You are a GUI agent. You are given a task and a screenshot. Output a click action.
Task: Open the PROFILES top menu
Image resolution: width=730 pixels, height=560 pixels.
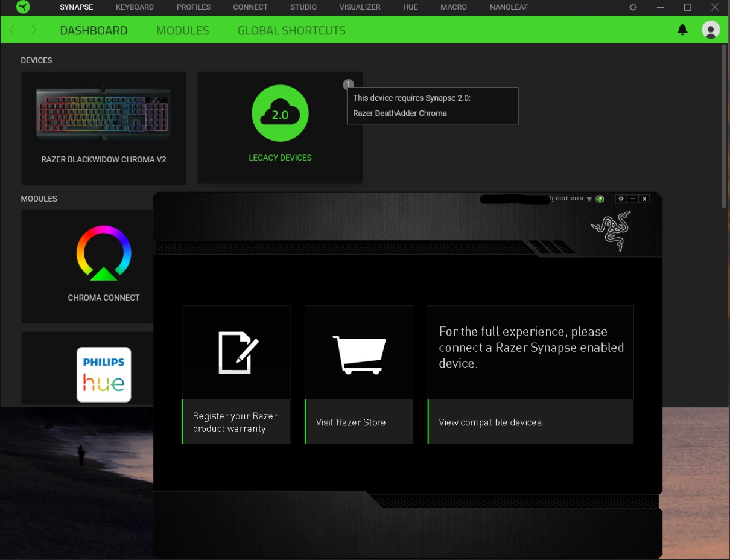[194, 7]
